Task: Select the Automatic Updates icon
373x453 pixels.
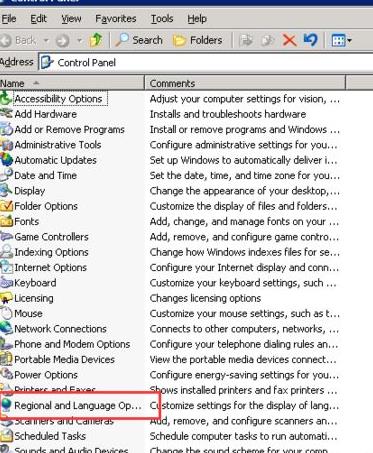Action: [x=6, y=160]
